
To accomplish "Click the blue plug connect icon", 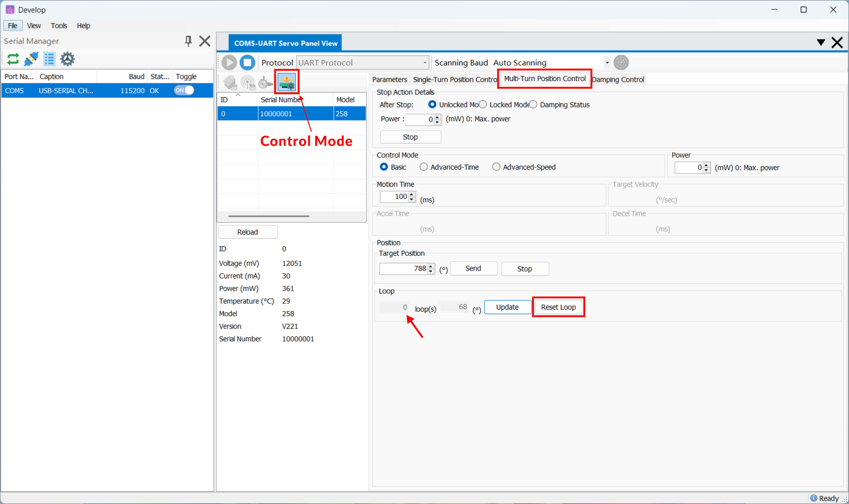I will (x=31, y=59).
